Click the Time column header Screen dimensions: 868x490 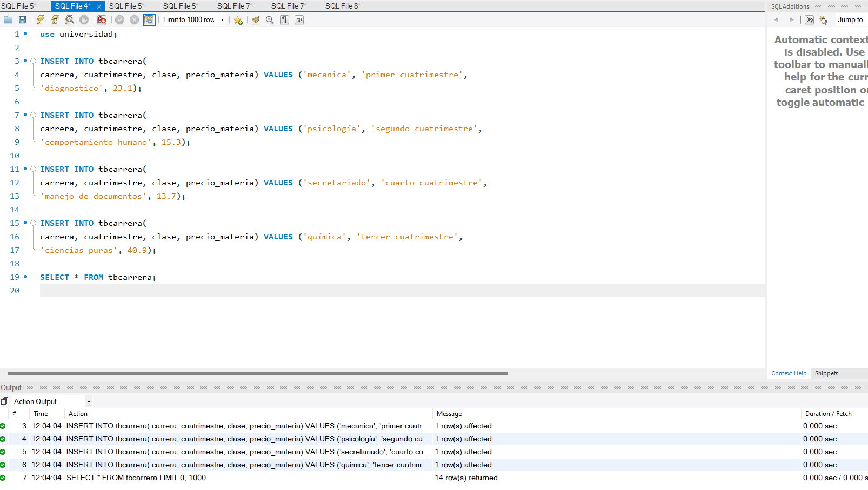41,414
